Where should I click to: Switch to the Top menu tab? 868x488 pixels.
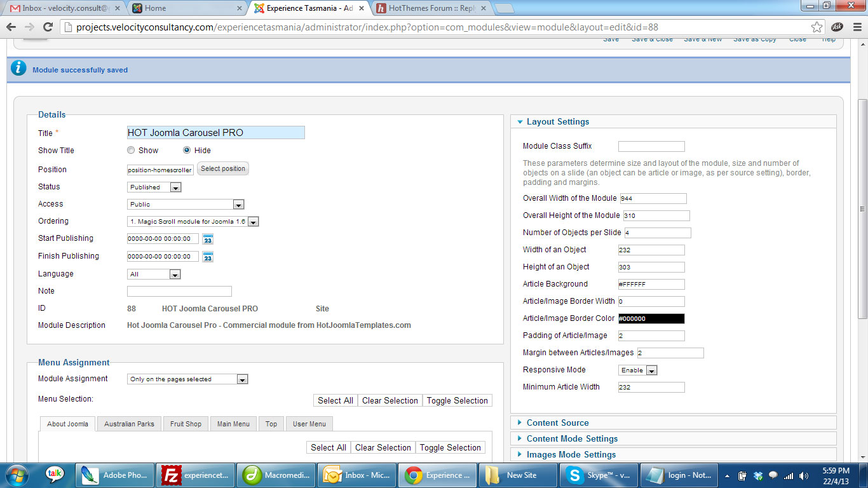(271, 424)
